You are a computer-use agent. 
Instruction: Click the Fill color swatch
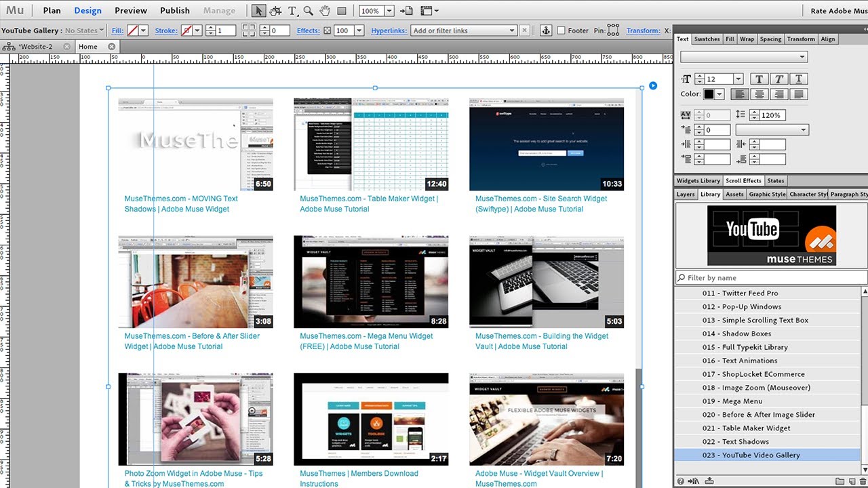[133, 30]
